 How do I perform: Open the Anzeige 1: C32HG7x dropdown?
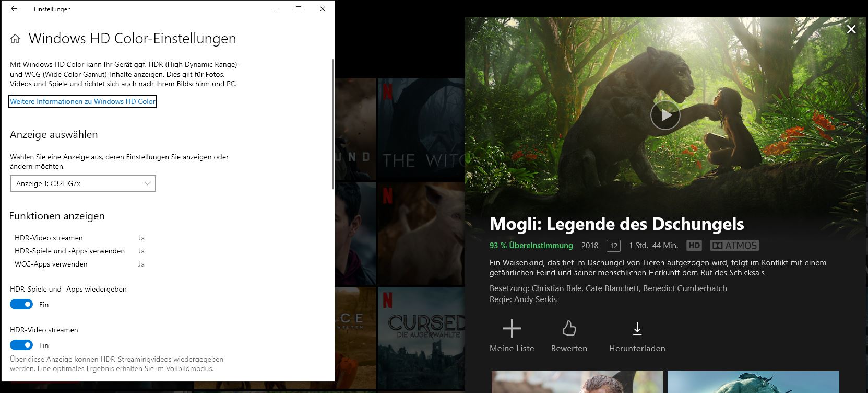tap(83, 183)
